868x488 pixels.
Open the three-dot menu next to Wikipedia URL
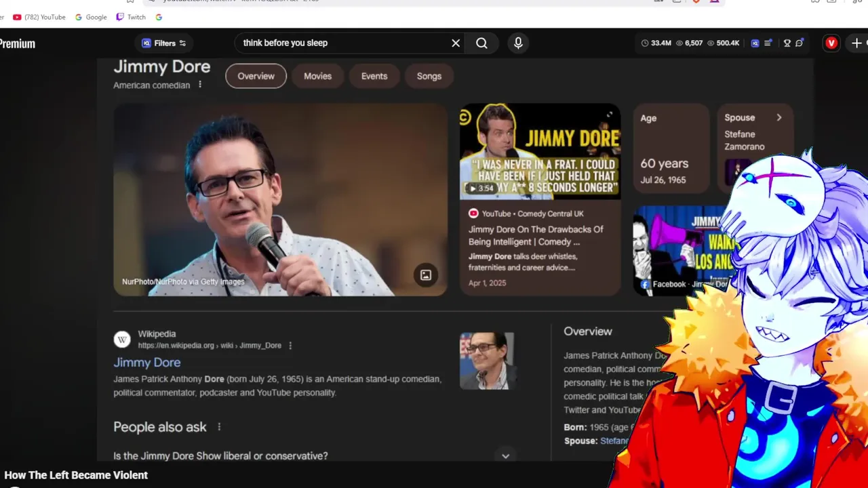point(290,345)
